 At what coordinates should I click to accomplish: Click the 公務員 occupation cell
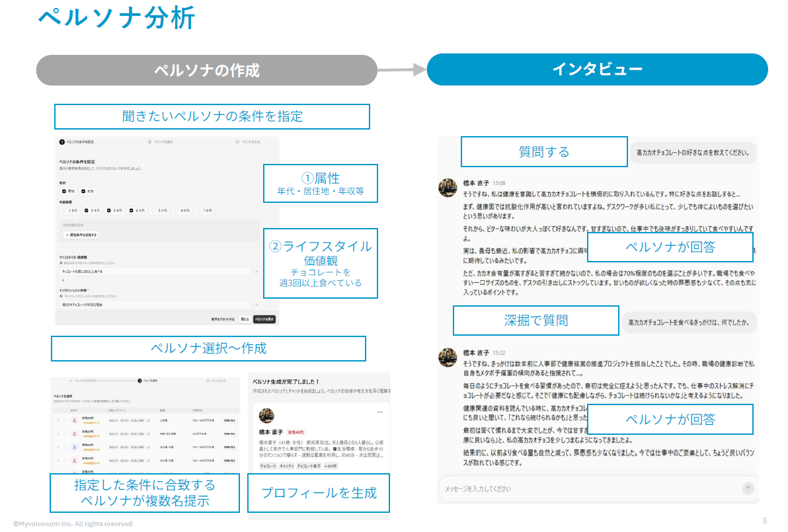click(x=164, y=420)
